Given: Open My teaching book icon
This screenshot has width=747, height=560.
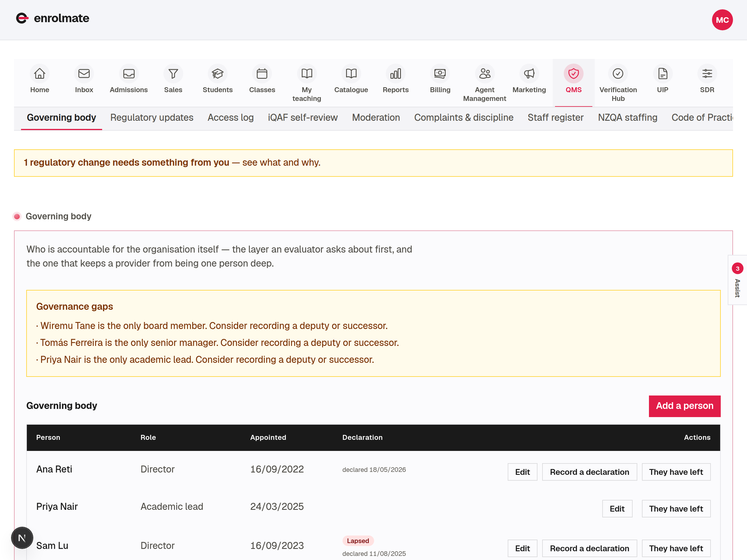Looking at the screenshot, I should click(307, 73).
